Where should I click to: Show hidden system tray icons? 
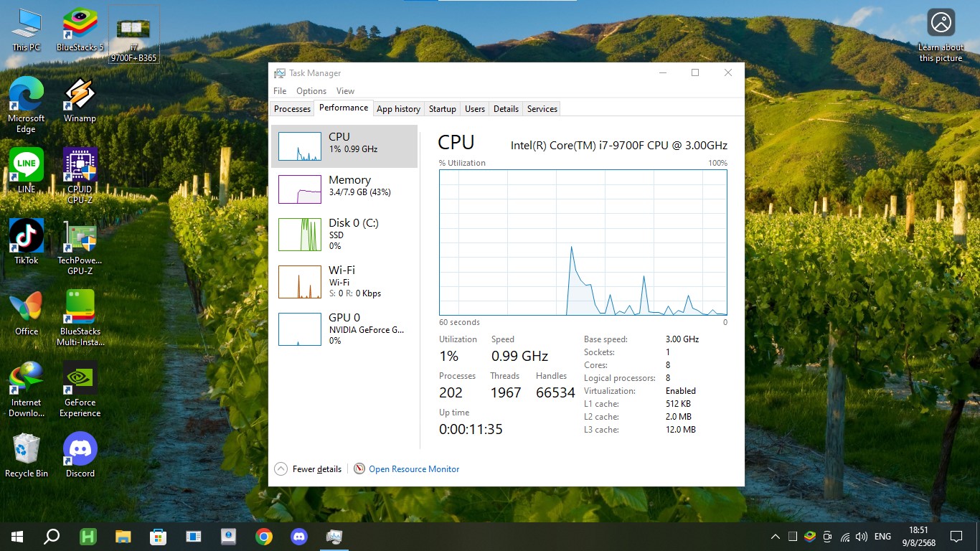coord(775,537)
